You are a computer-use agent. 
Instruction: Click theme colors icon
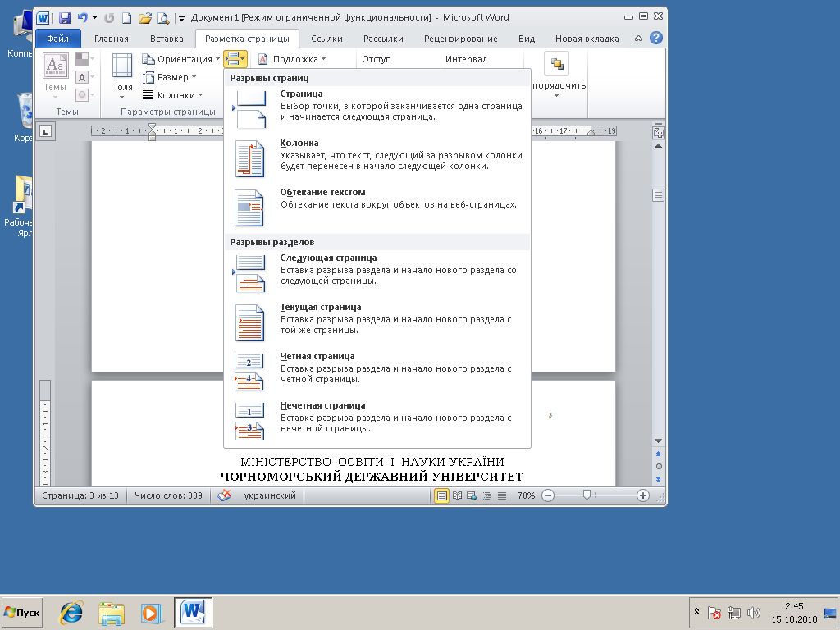82,59
